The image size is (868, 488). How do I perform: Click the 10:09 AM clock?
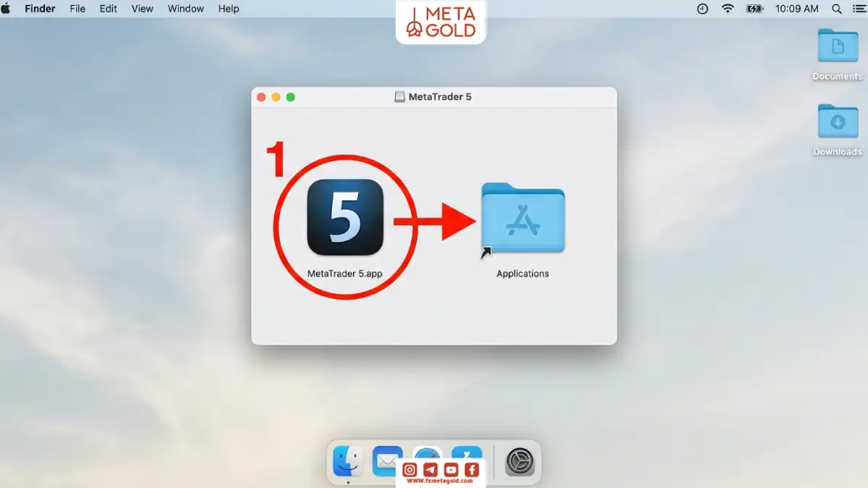[797, 9]
